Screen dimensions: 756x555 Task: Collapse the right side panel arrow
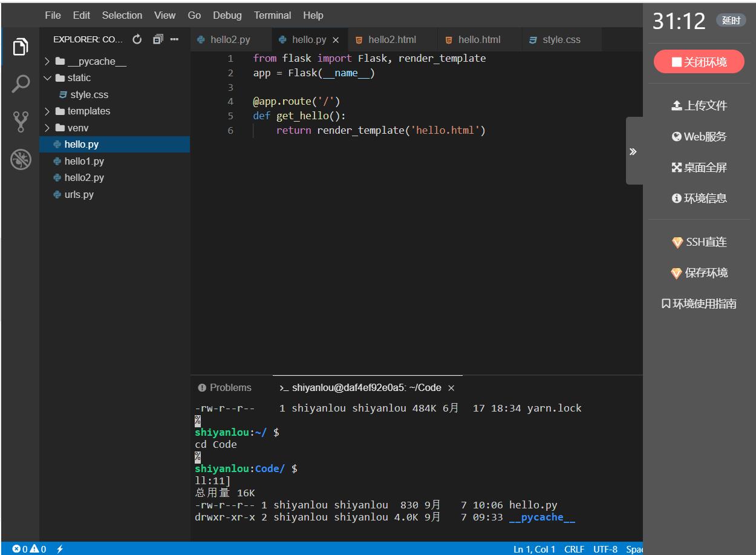pyautogui.click(x=633, y=151)
